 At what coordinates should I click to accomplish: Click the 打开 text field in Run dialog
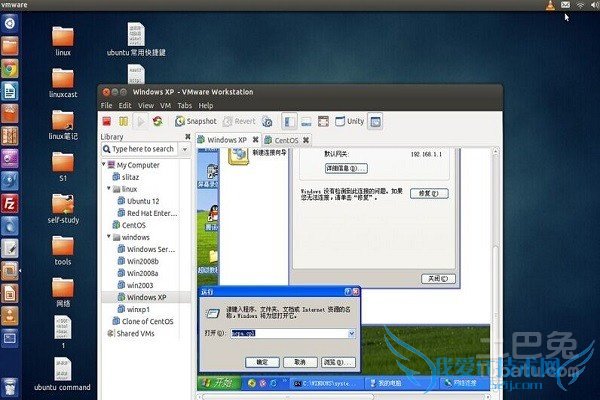[x=289, y=333]
